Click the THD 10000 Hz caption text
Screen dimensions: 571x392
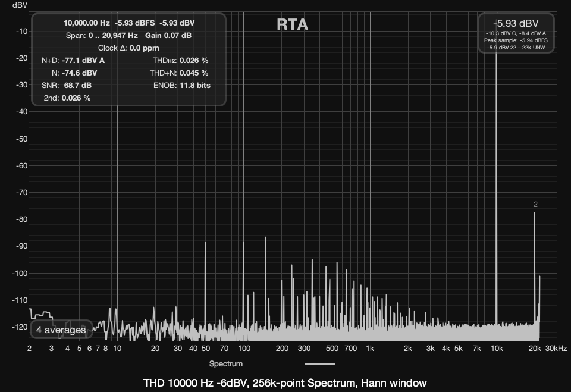(285, 382)
